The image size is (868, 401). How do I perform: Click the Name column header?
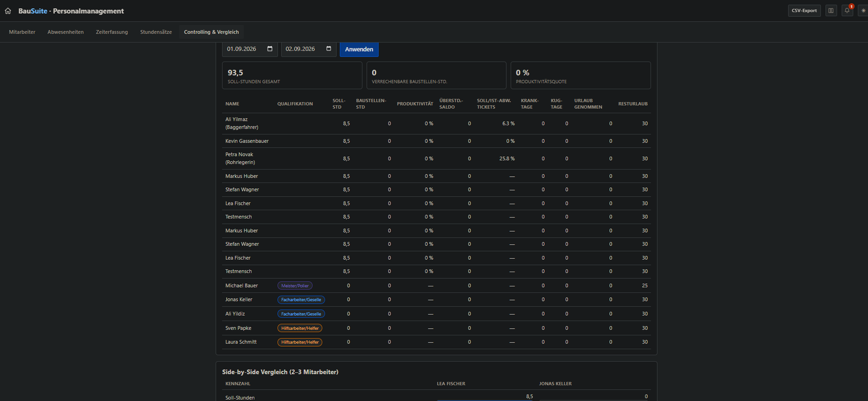232,104
